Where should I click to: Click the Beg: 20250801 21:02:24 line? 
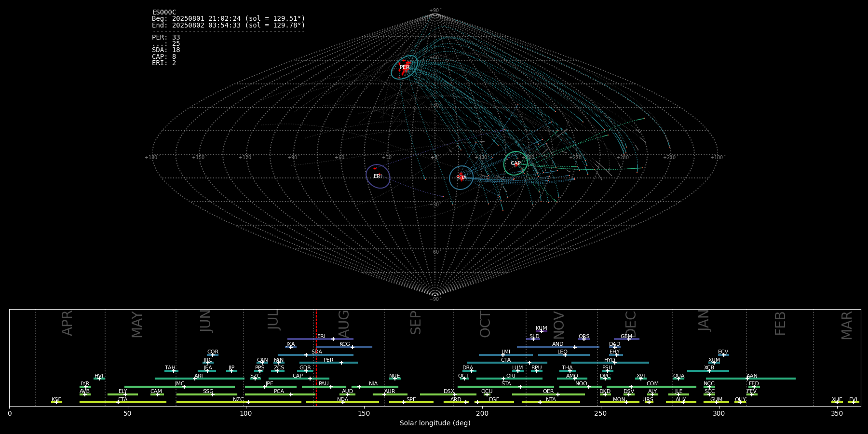coord(229,19)
